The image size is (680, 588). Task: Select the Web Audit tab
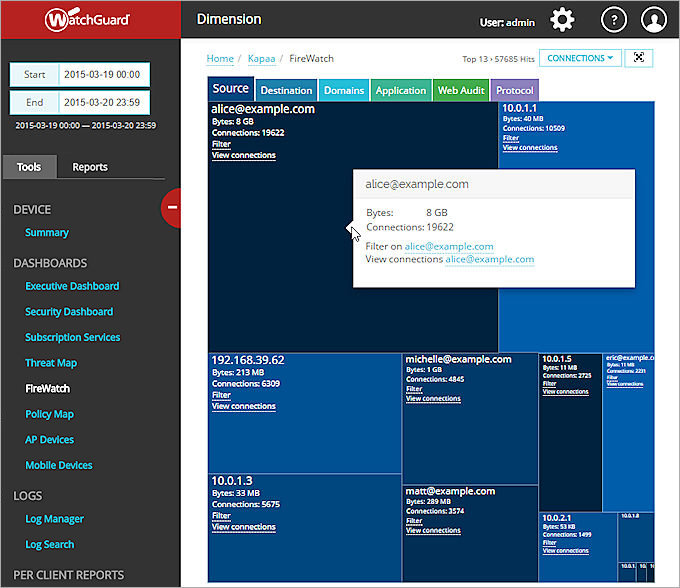coord(461,90)
